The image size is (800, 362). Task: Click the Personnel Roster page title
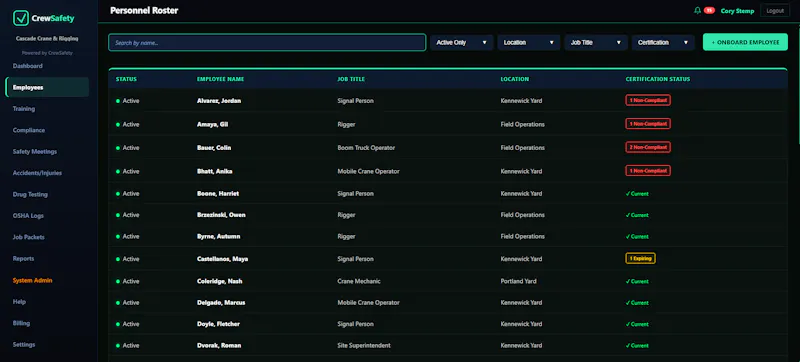(x=144, y=10)
